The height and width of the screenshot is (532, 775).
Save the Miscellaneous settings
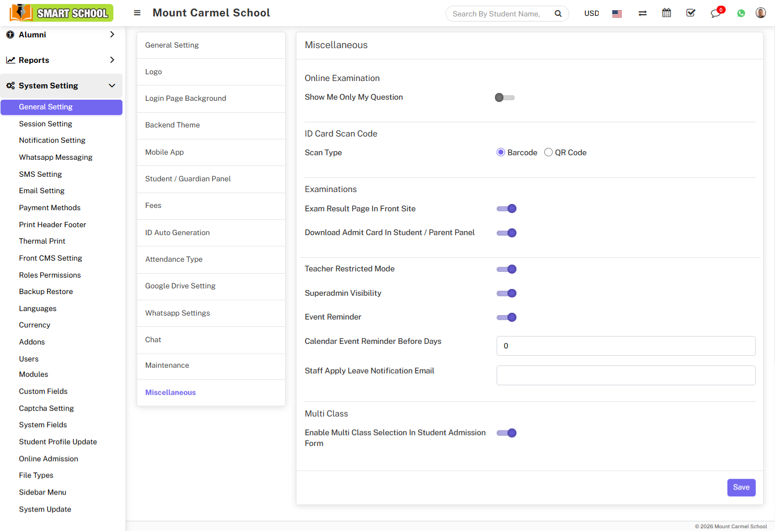741,487
